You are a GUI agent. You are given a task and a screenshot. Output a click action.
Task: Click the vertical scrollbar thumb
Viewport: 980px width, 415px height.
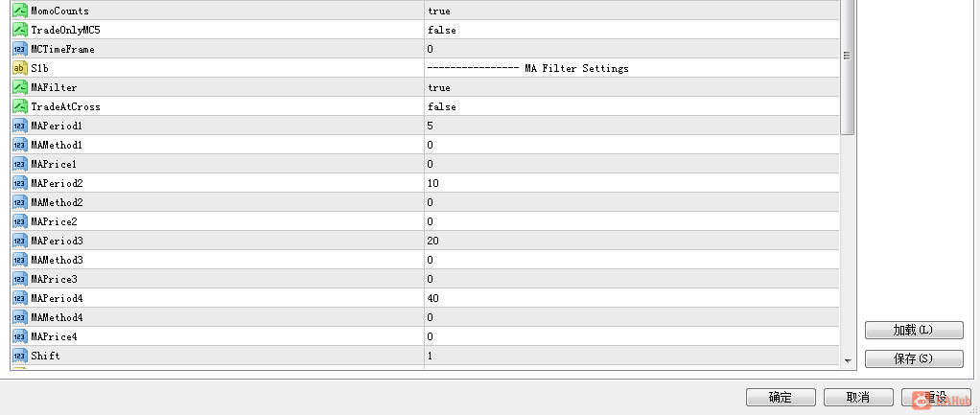tap(848, 66)
